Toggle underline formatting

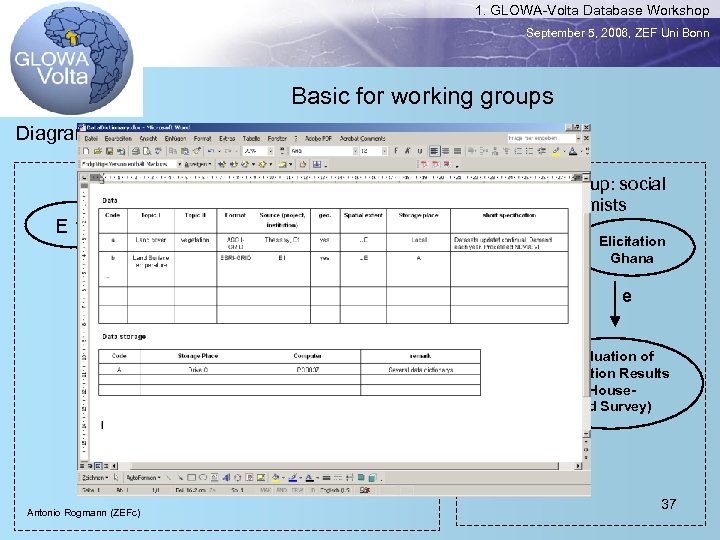click(419, 151)
